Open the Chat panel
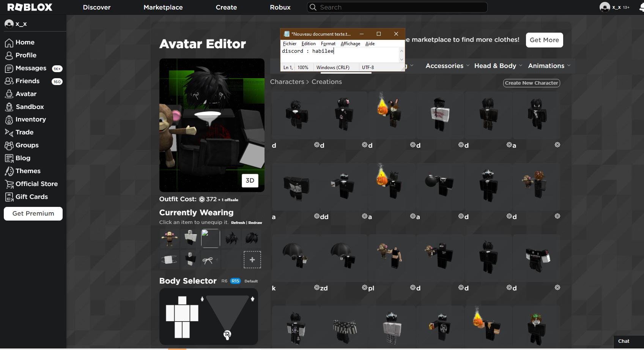This screenshot has width=644, height=350. [624, 341]
